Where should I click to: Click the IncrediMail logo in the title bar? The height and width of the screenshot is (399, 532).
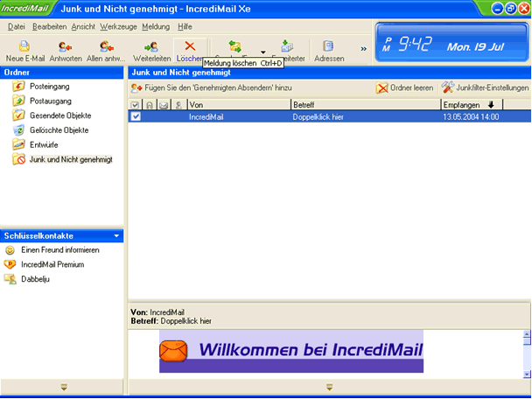[x=25, y=8]
